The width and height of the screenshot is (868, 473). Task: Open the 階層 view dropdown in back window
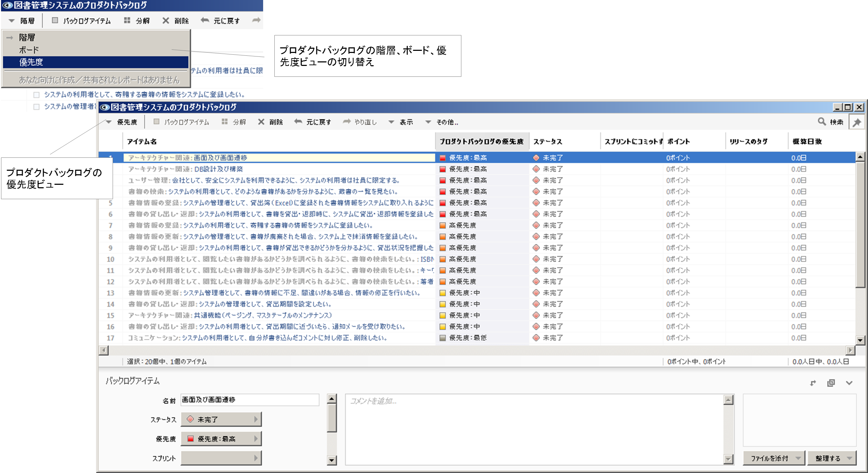(x=22, y=21)
